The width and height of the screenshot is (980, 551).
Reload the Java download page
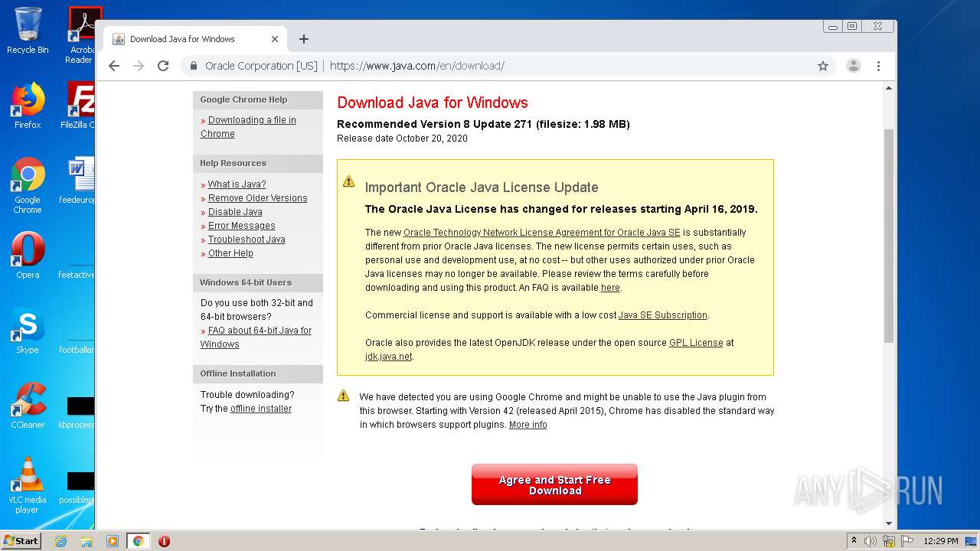(163, 66)
